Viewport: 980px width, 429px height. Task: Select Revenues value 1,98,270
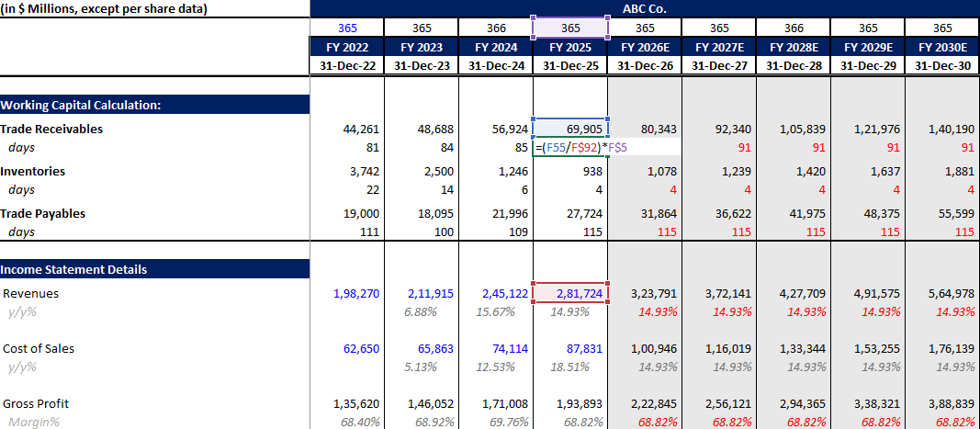coord(355,293)
